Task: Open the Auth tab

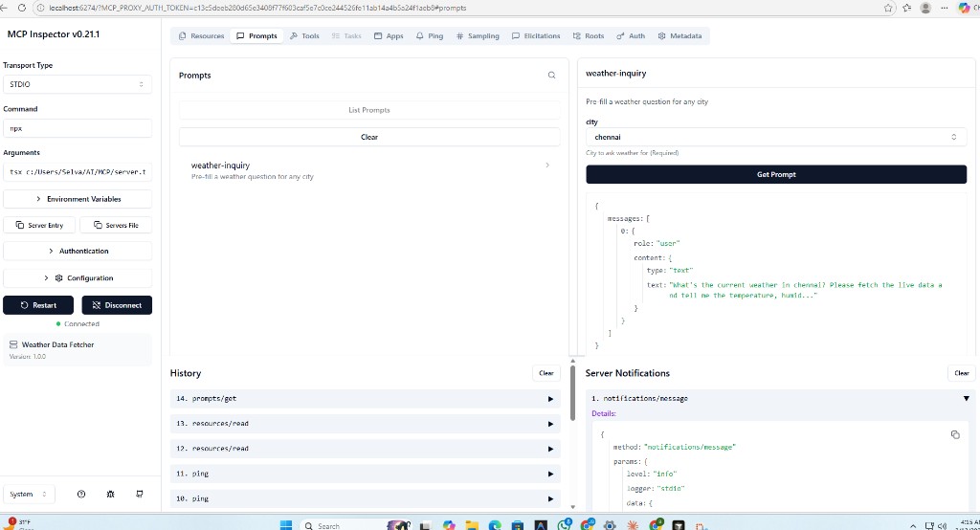Action: pos(631,36)
